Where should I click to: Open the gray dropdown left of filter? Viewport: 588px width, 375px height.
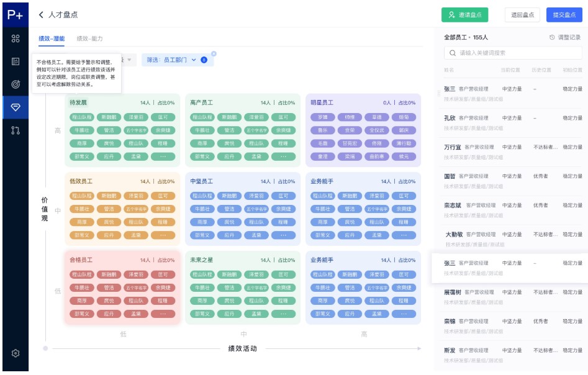tap(129, 60)
